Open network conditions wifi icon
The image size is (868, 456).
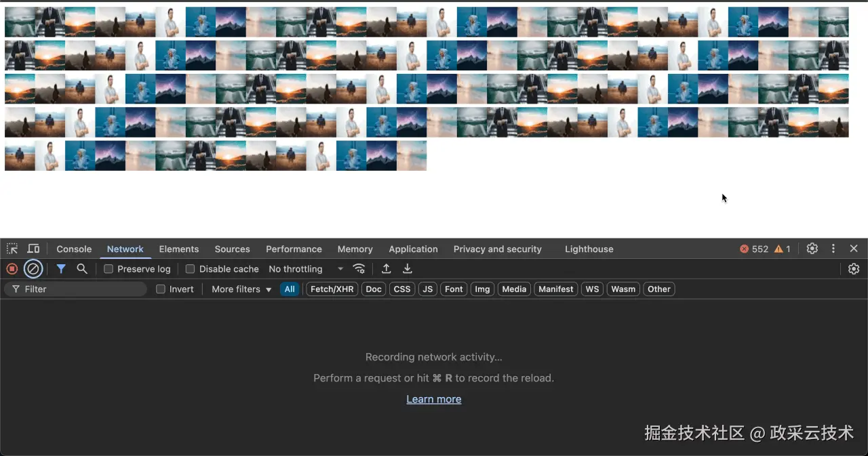pyautogui.click(x=359, y=269)
